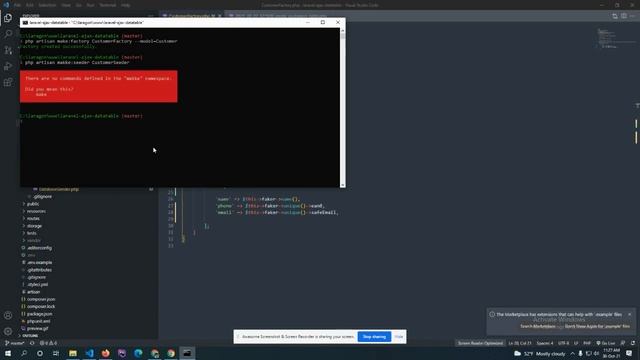Open the Windows Start menu
This screenshot has height=360, width=640.
click(x=8, y=353)
